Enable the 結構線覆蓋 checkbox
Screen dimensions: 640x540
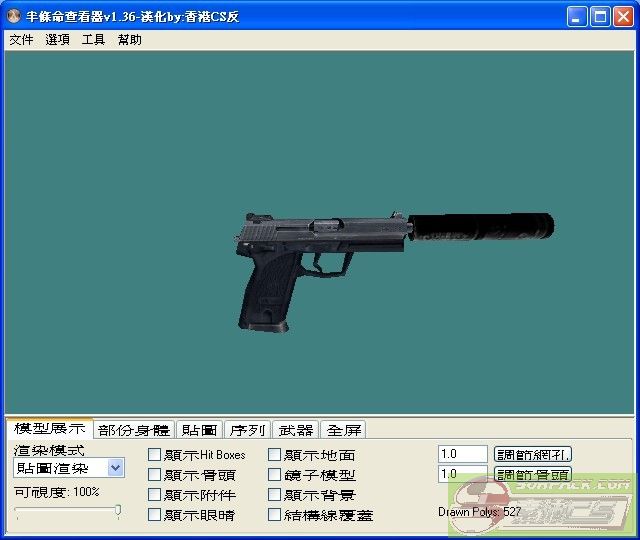[x=275, y=515]
